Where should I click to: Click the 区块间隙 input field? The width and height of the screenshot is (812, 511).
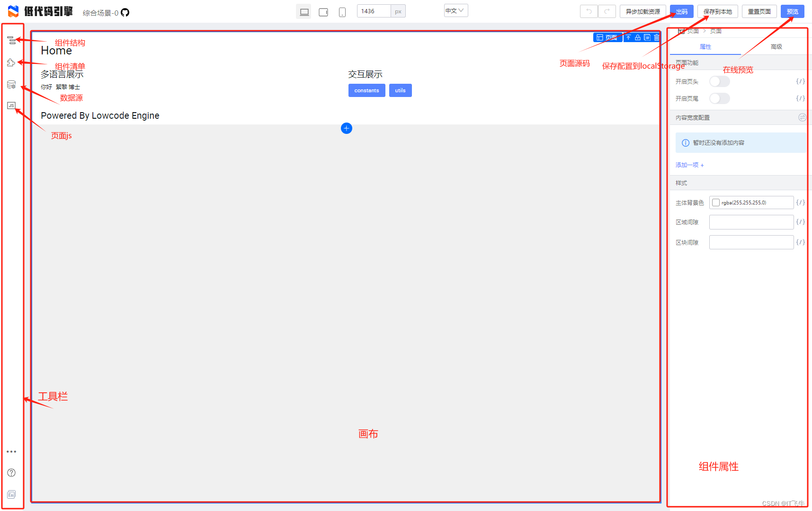pos(751,242)
